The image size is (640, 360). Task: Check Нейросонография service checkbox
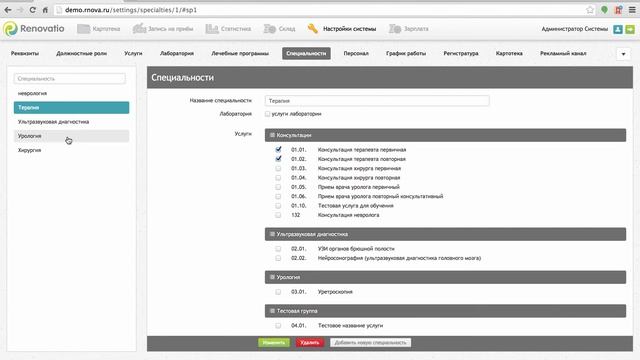(x=278, y=258)
